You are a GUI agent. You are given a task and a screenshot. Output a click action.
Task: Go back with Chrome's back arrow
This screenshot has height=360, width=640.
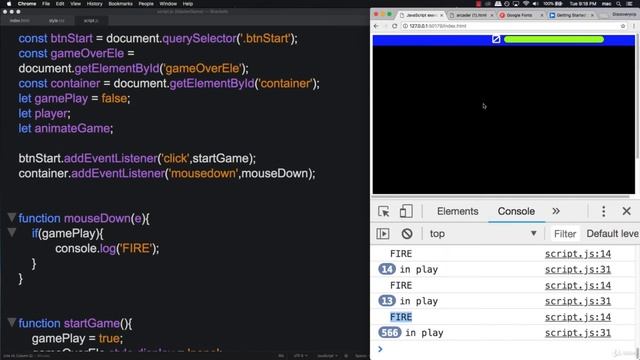376,26
